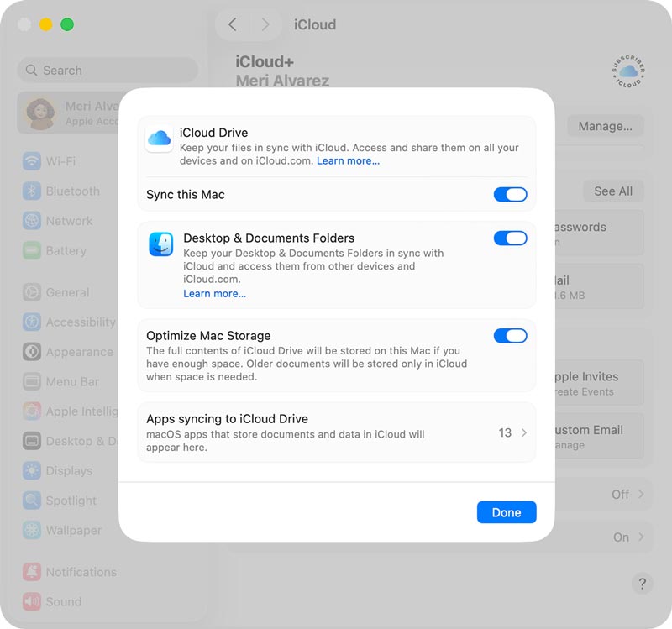This screenshot has width=672, height=629.
Task: Click the search magnifier icon
Action: point(31,70)
